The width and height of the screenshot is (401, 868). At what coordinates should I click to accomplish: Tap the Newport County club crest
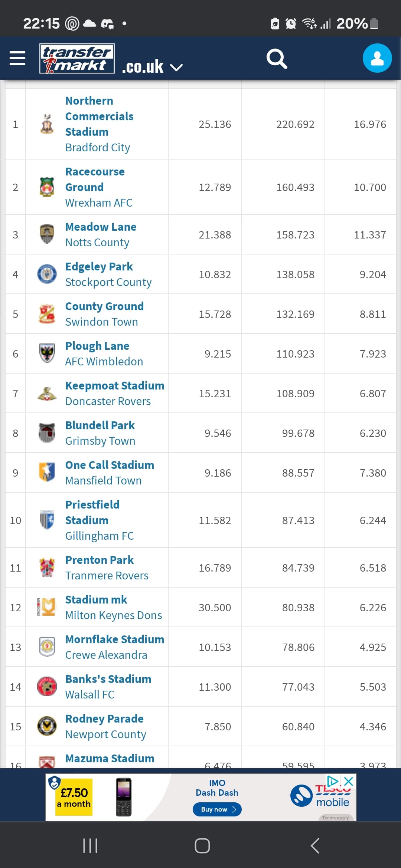tap(47, 726)
